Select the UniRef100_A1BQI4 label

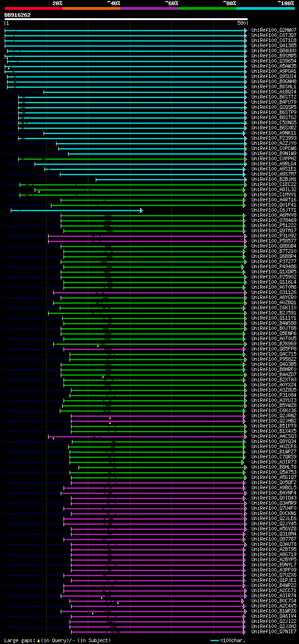click(274, 92)
